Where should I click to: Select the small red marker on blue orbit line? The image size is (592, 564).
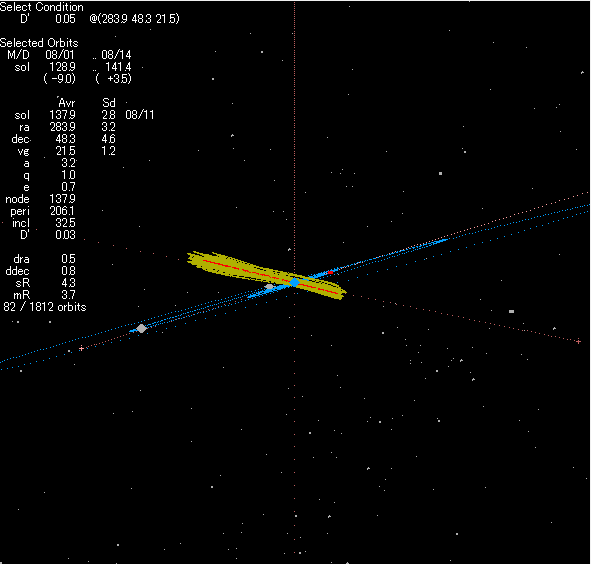[330, 272]
